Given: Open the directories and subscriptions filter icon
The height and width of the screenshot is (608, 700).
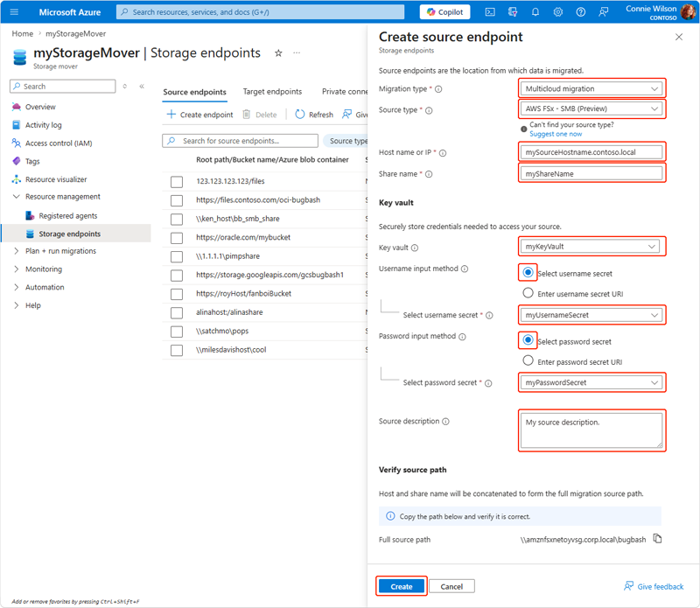Looking at the screenshot, I should pos(513,12).
